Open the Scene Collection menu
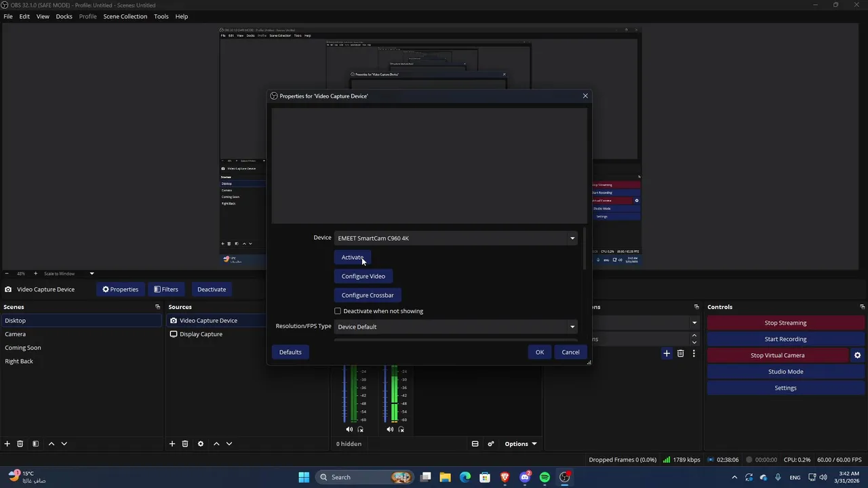The image size is (868, 488). [x=125, y=16]
